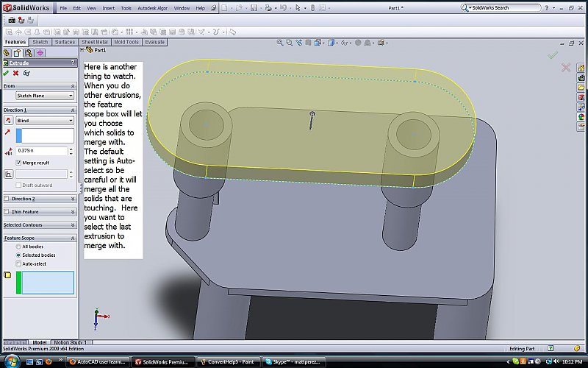Cancel the Extrude with red X in panel
The width and height of the screenshot is (588, 368).
[x=16, y=74]
